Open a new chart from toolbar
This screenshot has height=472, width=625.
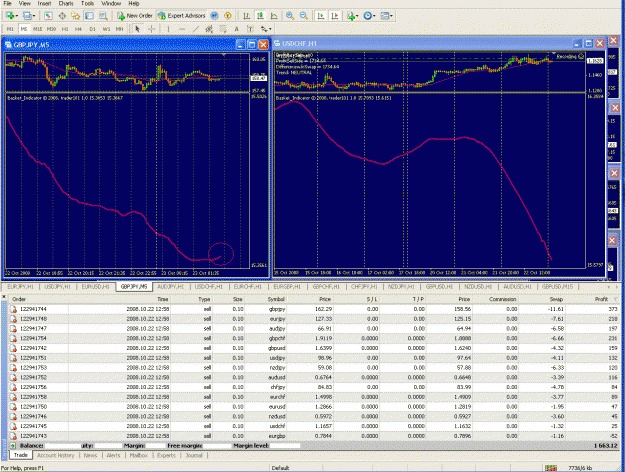pyautogui.click(x=10, y=16)
